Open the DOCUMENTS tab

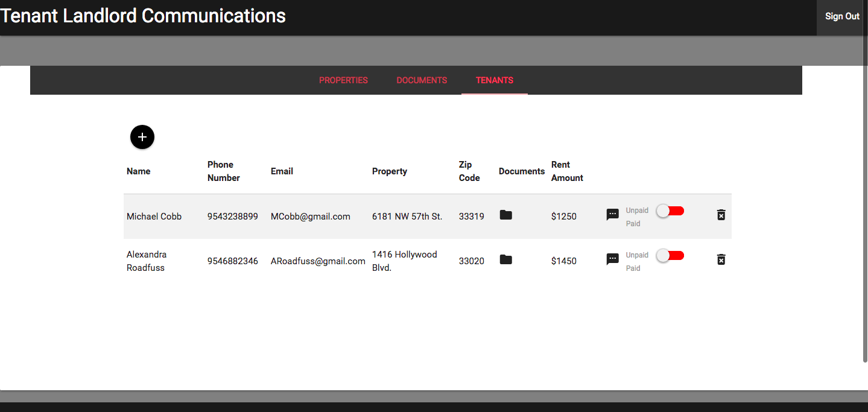coord(421,80)
